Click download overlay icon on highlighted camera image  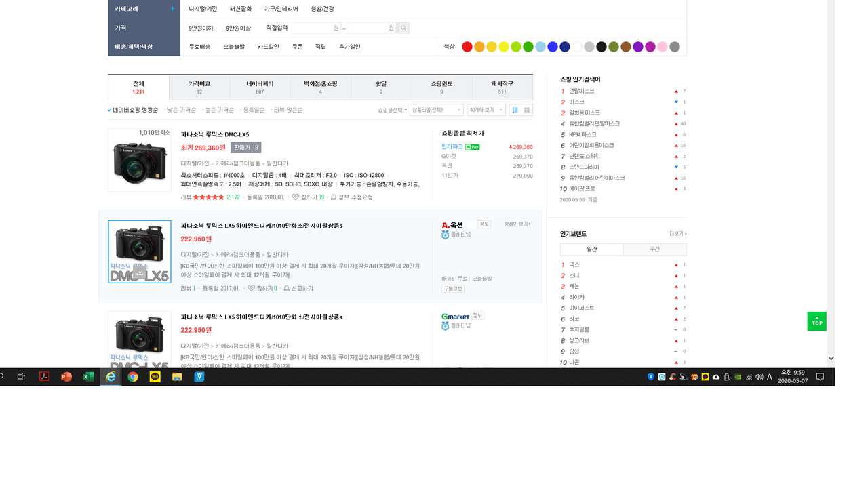point(140,272)
